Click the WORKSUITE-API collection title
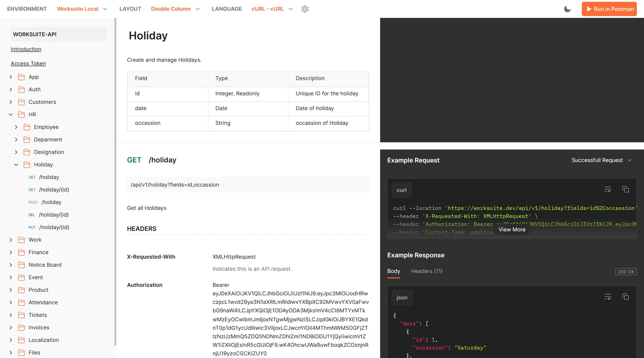Screen dimensions: 644x358 click(x=58, y=34)
